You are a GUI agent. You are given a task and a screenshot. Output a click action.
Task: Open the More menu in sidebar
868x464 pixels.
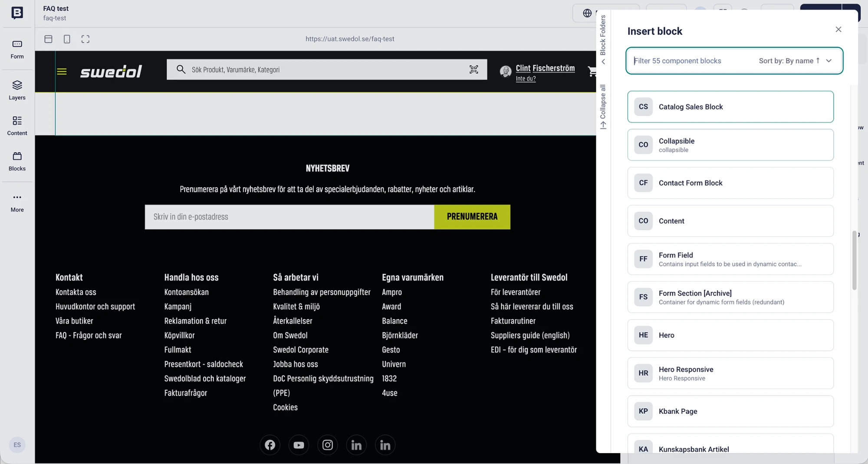17,203
